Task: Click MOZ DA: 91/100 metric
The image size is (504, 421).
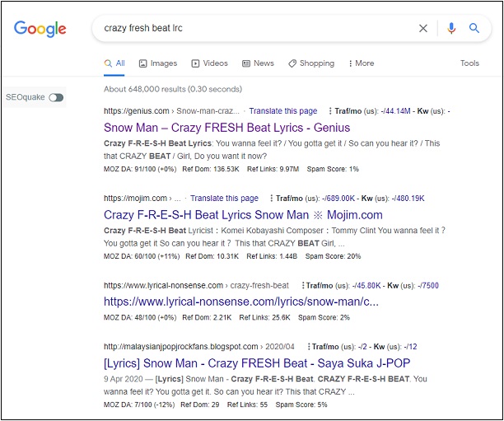Action: [x=140, y=169]
